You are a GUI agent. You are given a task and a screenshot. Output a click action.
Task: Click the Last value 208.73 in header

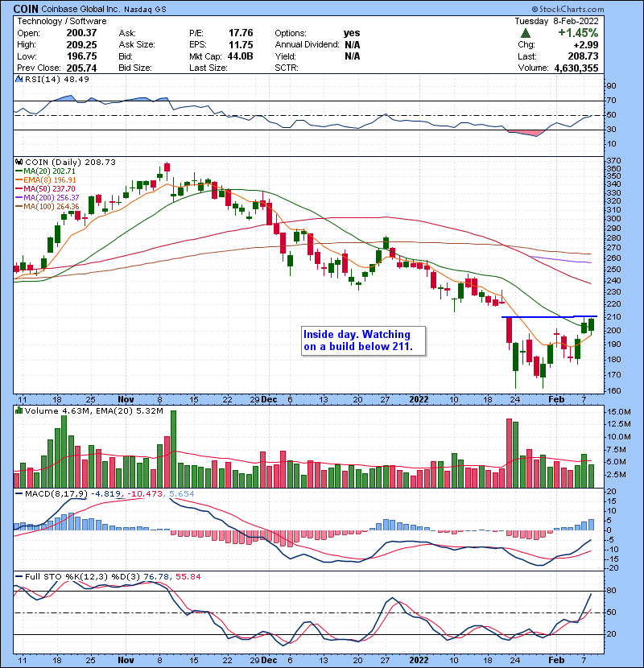tap(583, 56)
